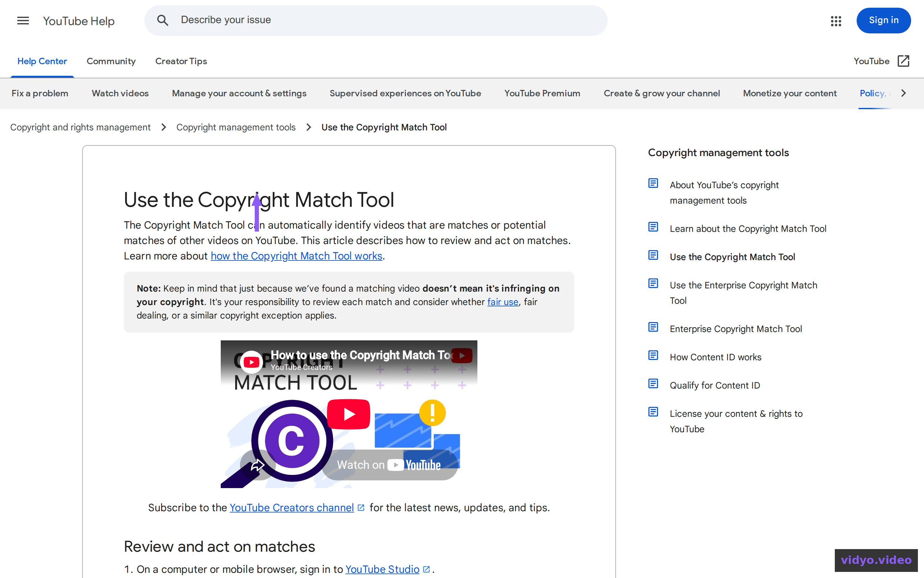Switch to the Community tab
This screenshot has width=924, height=578.
click(x=111, y=61)
